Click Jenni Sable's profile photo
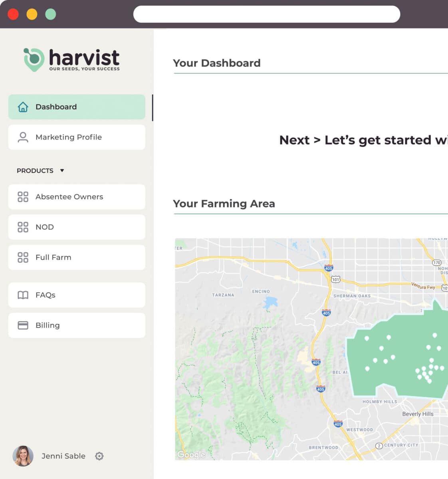448x479 pixels. click(x=23, y=456)
